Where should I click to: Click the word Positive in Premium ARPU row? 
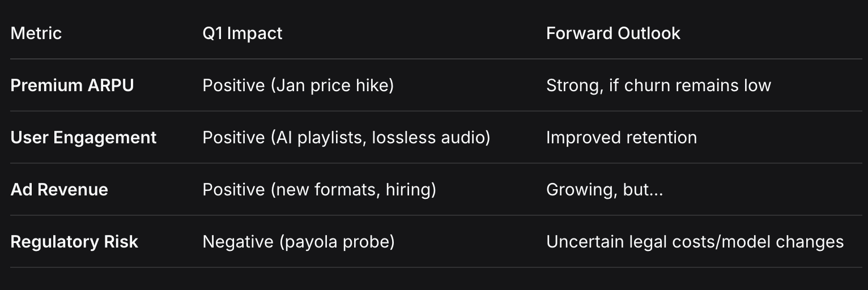233,86
